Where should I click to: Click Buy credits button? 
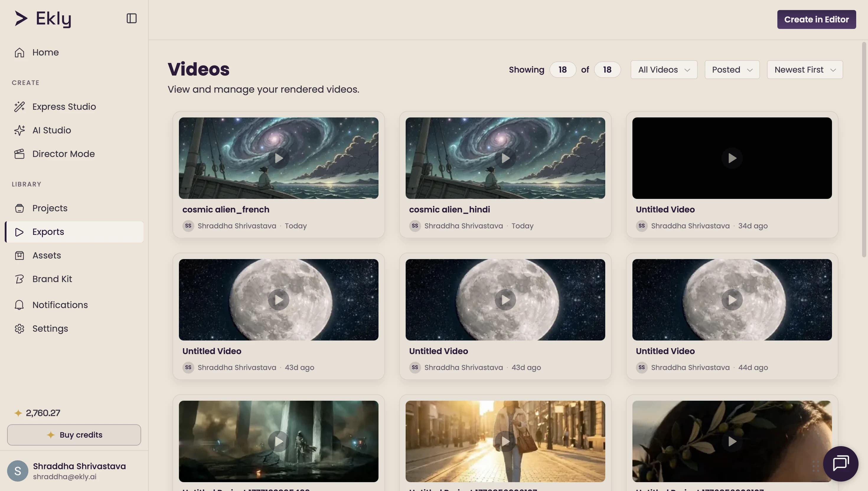(x=74, y=435)
